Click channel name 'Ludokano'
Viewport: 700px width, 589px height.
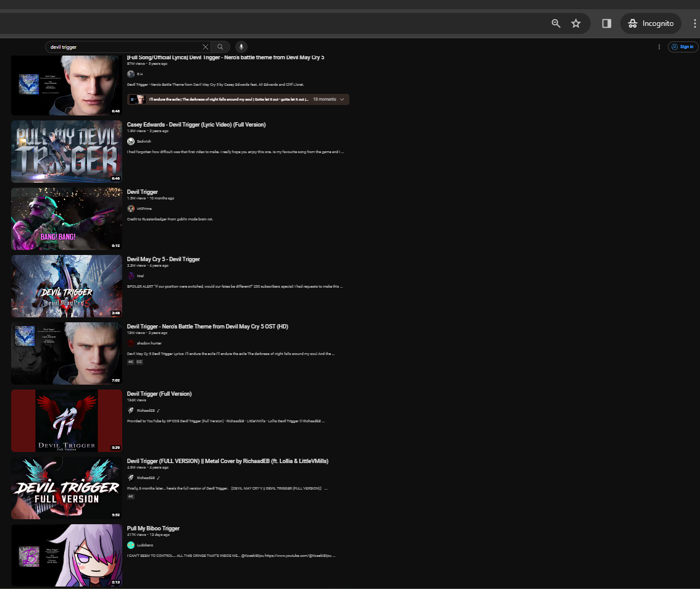pos(144,545)
